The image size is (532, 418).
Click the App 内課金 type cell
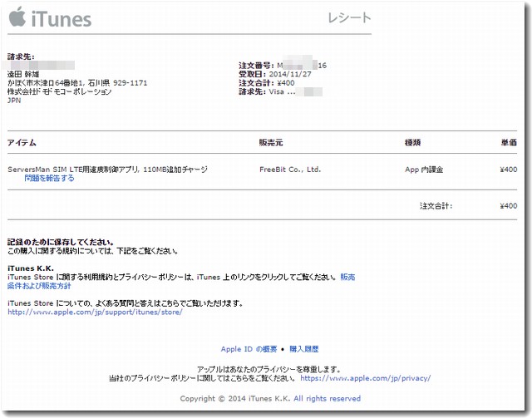click(x=424, y=170)
